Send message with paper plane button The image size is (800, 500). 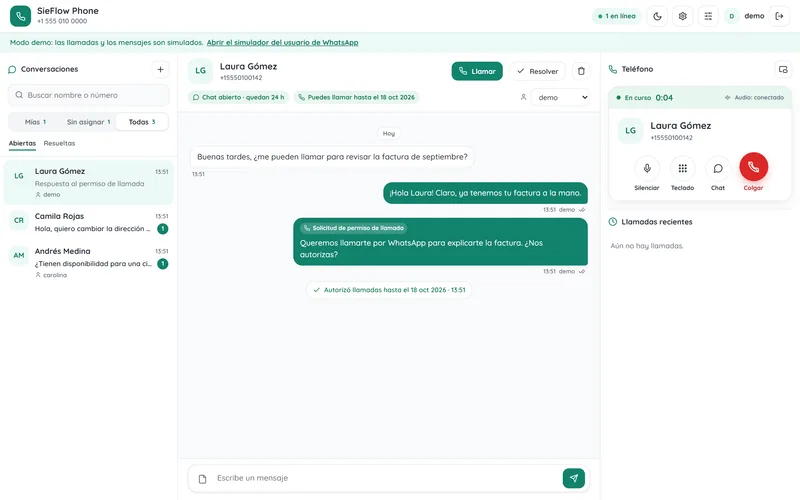pyautogui.click(x=573, y=478)
